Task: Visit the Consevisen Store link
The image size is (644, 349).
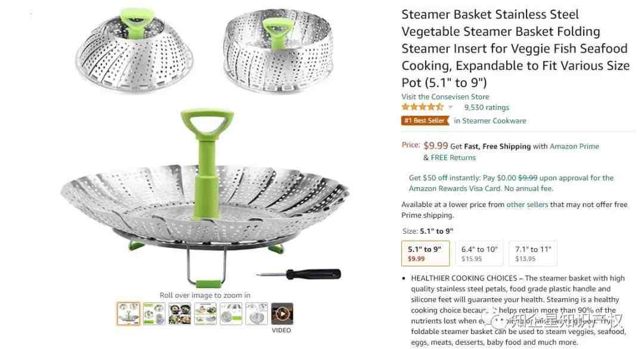Action: click(445, 97)
